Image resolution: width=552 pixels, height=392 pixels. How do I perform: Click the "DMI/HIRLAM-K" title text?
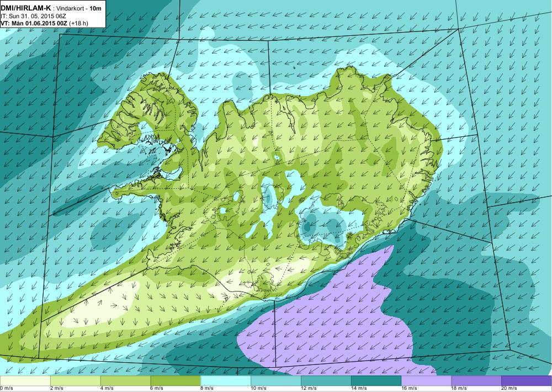point(26,8)
